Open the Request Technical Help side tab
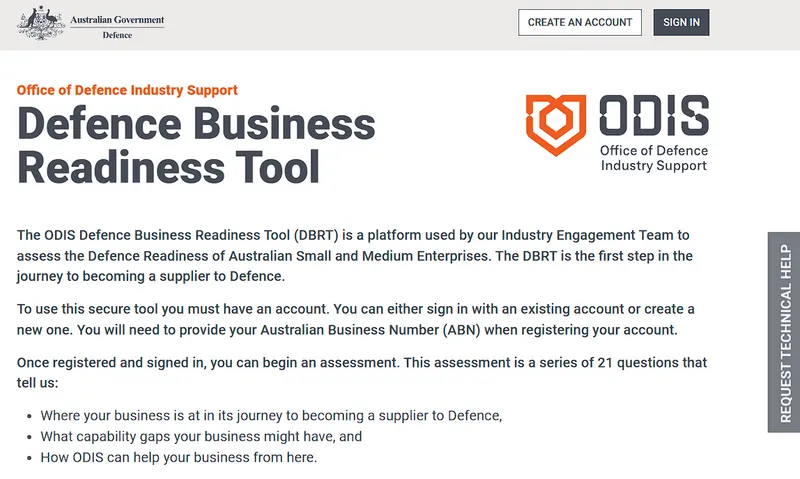Screen dimensions: 800x479 tap(784, 333)
